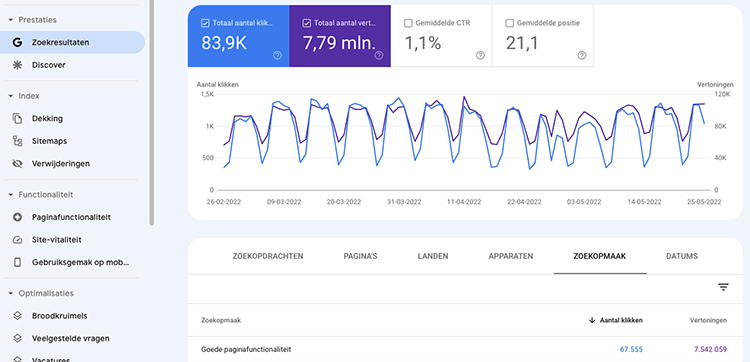Open Zoekresultaten in the sidebar
Screen dimensions: 750x362
[72, 42]
